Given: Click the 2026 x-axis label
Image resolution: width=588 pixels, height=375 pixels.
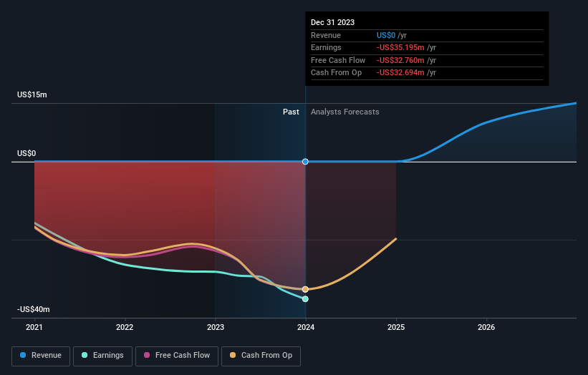Looking at the screenshot, I should tap(486, 327).
